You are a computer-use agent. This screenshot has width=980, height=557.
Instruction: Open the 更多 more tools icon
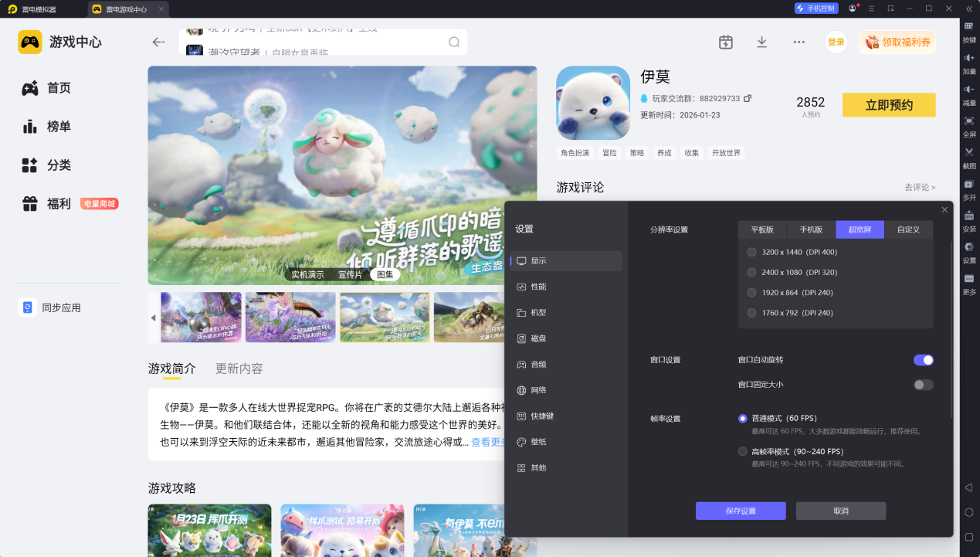click(969, 279)
